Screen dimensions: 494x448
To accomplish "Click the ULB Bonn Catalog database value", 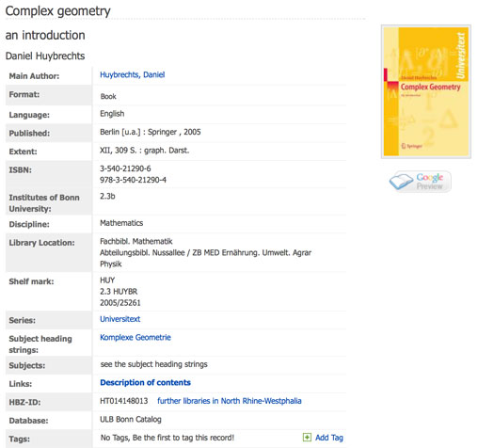I will [x=131, y=420].
